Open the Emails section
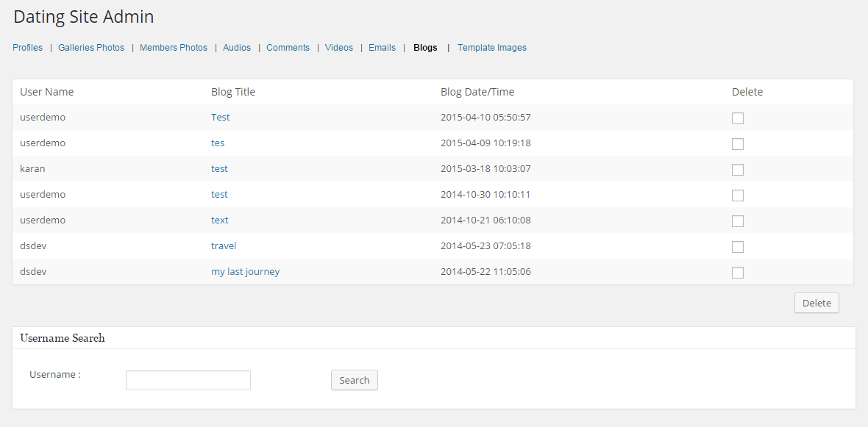The width and height of the screenshot is (868, 427). tap(382, 48)
